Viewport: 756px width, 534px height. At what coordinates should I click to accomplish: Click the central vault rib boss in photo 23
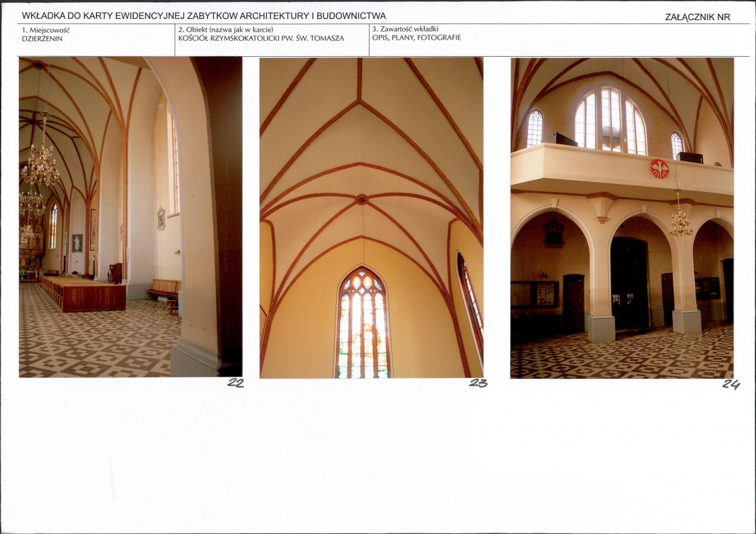(361, 199)
